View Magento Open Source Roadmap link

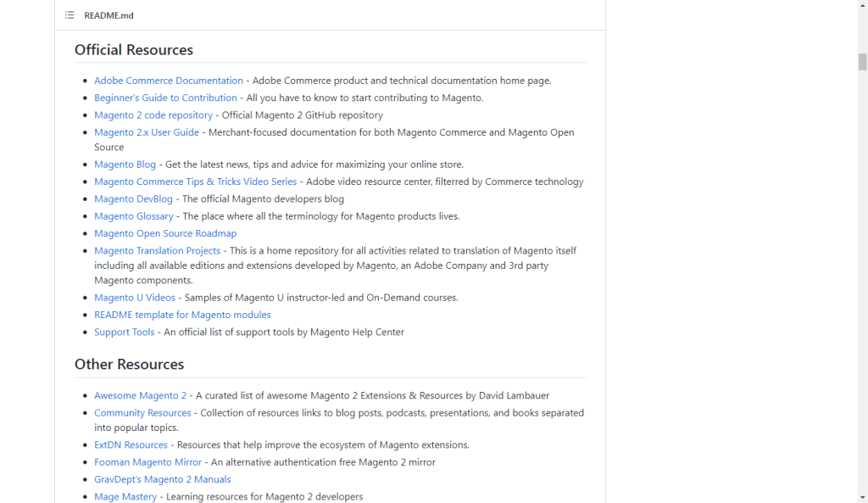pos(165,233)
